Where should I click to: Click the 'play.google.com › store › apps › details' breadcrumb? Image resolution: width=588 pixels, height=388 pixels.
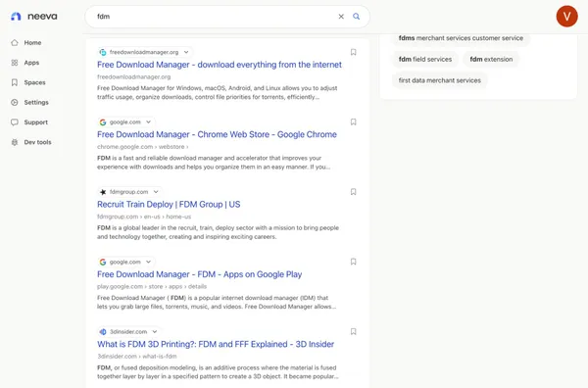[x=152, y=286]
